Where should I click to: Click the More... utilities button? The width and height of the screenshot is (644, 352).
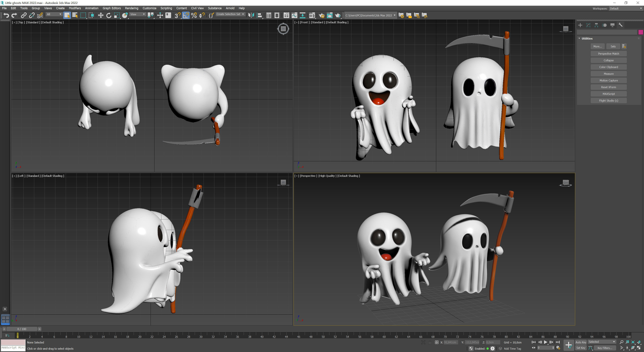(x=598, y=46)
